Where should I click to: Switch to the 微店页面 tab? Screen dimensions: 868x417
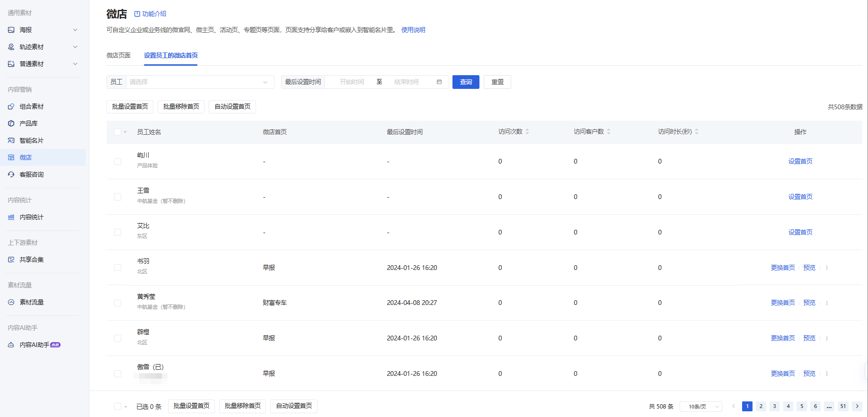118,55
